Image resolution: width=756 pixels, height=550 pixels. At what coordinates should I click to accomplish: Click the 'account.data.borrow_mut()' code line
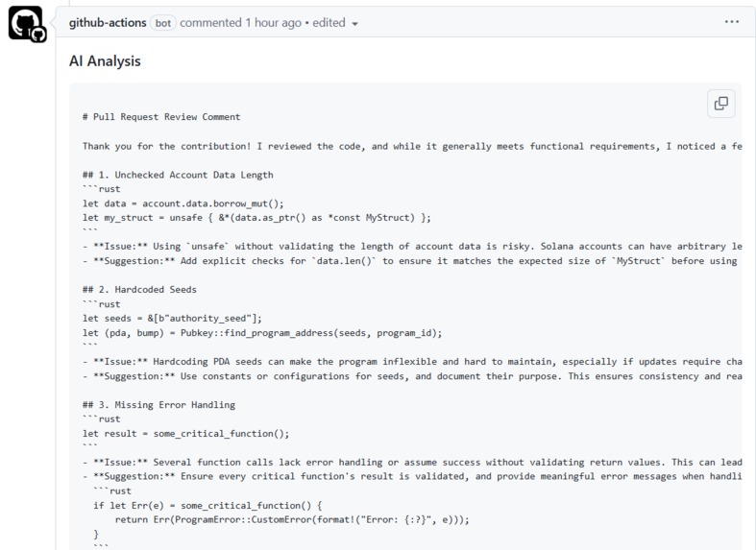[x=183, y=203]
